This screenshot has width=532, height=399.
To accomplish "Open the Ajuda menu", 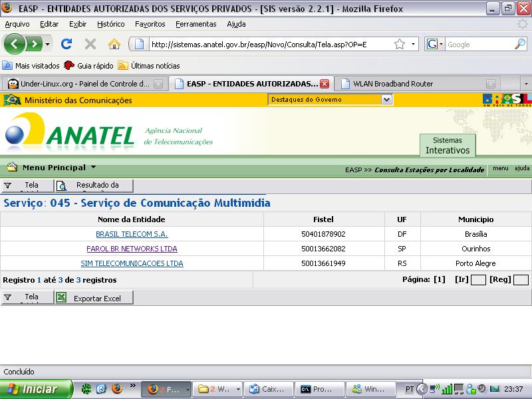I will (x=236, y=24).
